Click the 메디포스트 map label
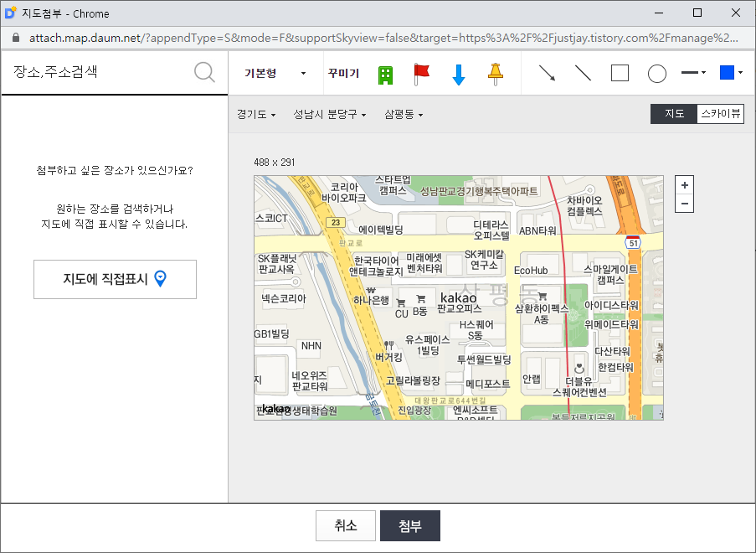756x553 pixels. pos(487,384)
